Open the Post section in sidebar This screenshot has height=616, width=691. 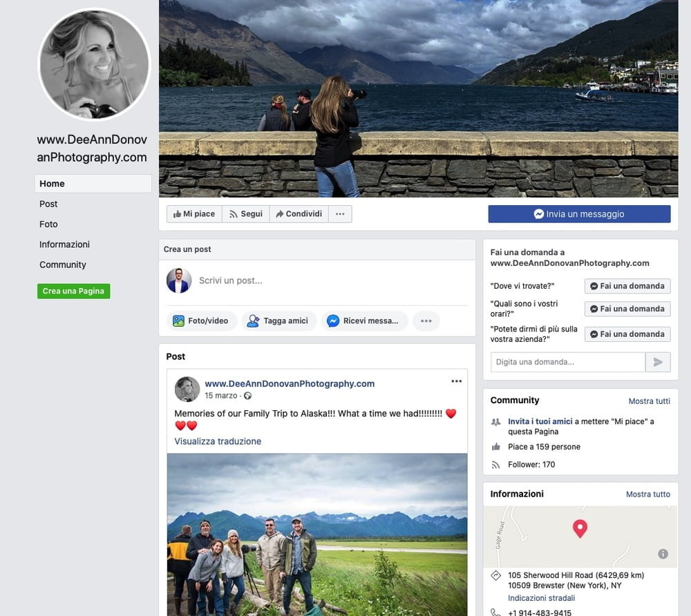48,204
